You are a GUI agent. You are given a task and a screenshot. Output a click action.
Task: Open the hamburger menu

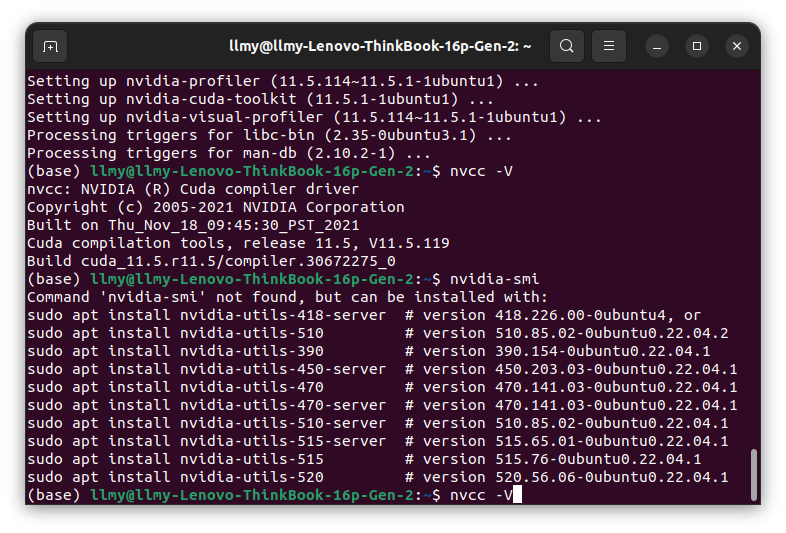click(x=609, y=46)
